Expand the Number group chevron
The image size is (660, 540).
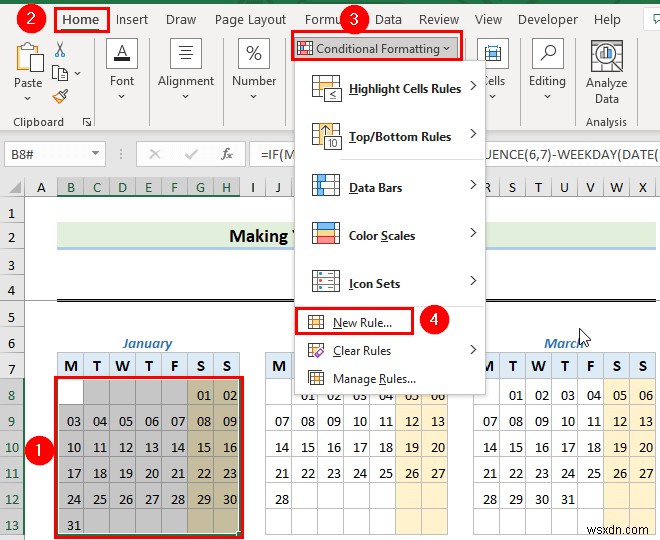(x=253, y=96)
